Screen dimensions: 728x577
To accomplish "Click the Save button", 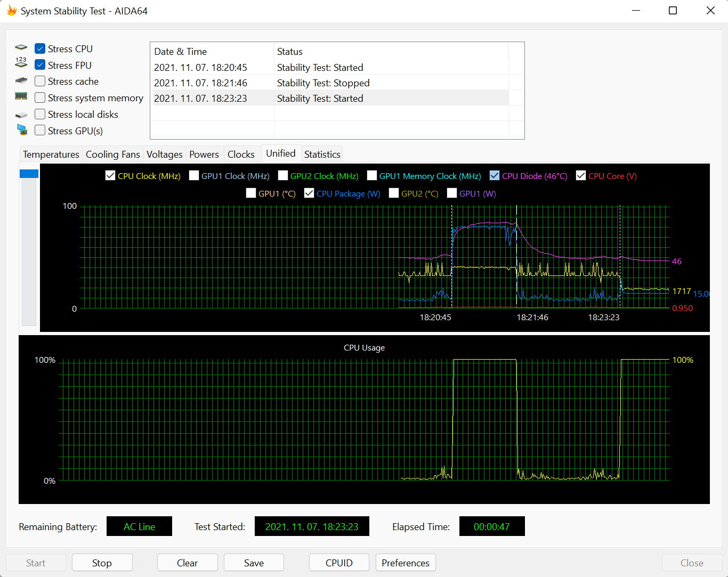I will pyautogui.click(x=254, y=563).
